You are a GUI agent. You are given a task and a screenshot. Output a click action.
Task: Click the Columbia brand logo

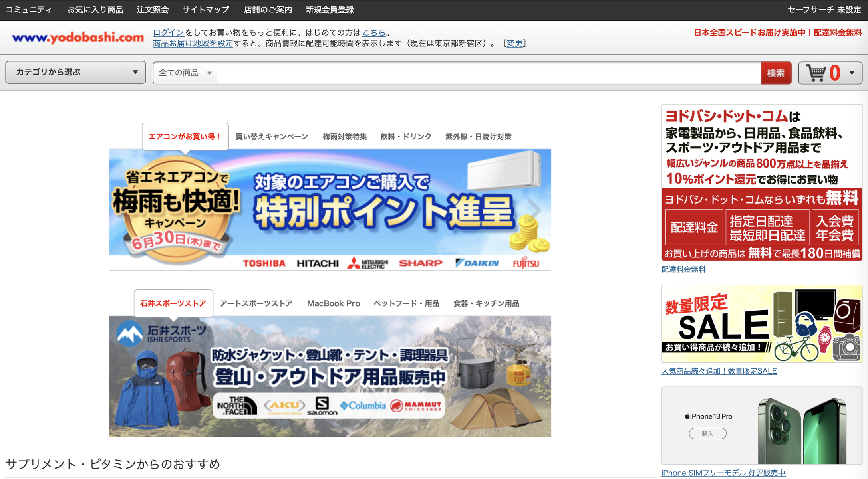pyautogui.click(x=363, y=406)
